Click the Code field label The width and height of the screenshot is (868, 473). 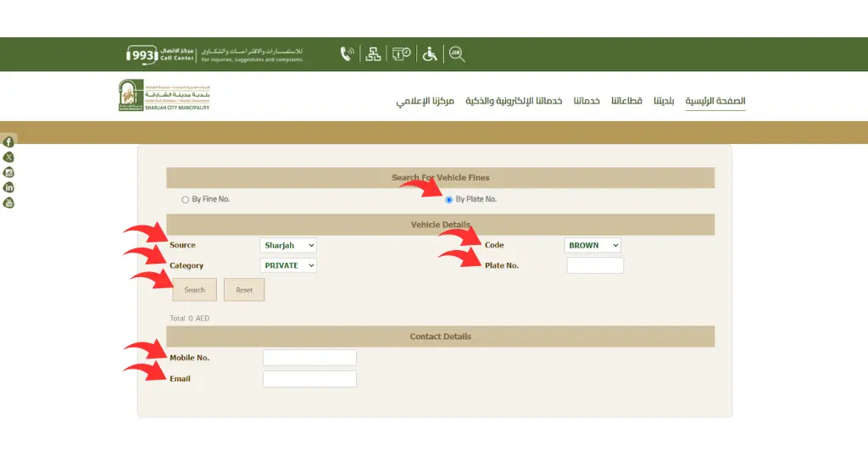[x=494, y=245]
